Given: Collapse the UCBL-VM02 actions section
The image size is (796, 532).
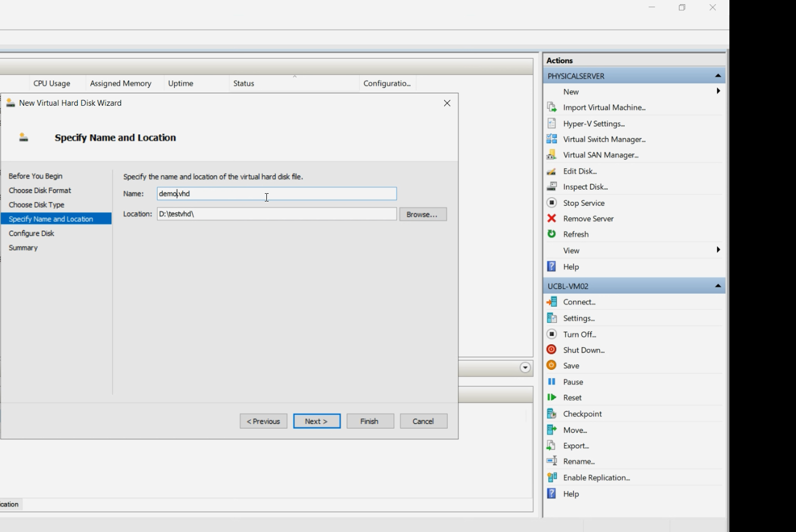Looking at the screenshot, I should click(718, 286).
